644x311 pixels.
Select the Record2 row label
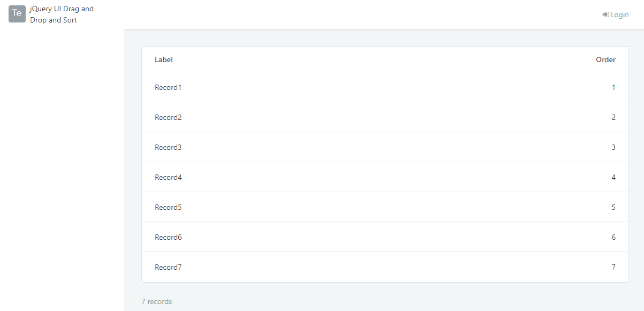coord(168,117)
